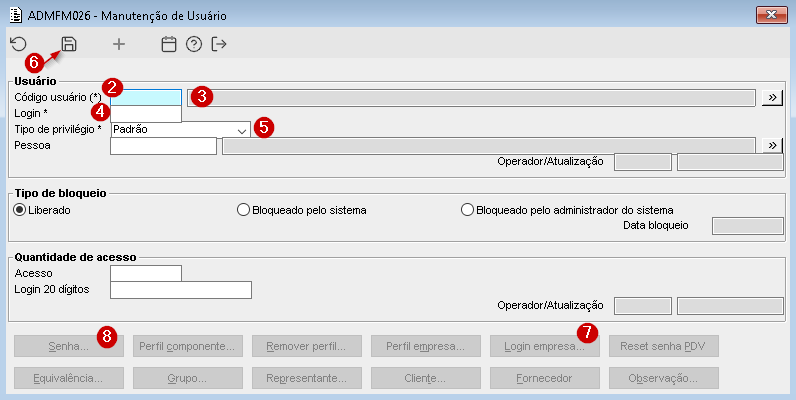Click Login empresa... button

coord(545,346)
